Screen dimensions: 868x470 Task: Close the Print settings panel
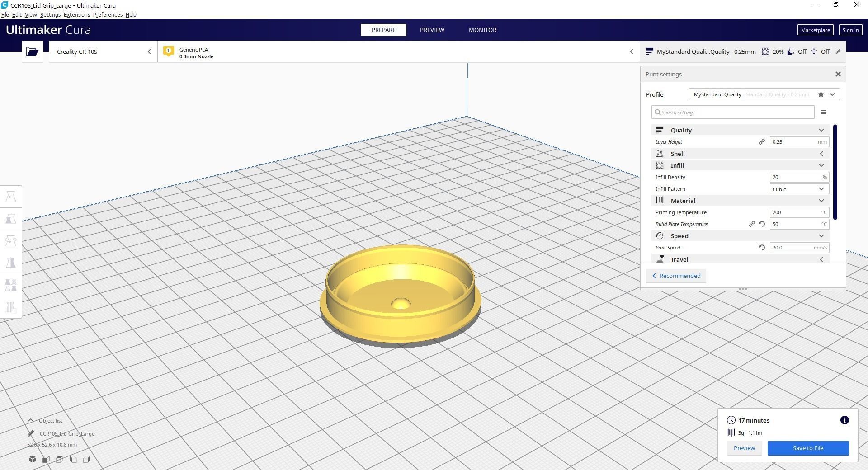tap(838, 74)
